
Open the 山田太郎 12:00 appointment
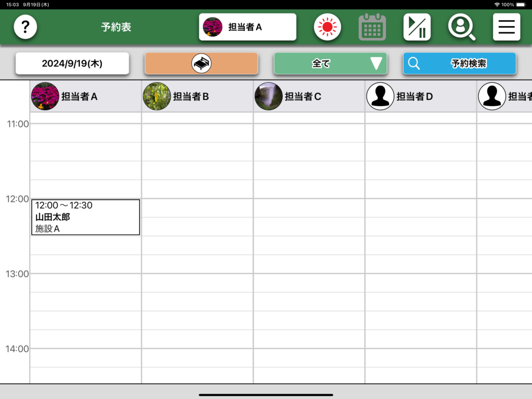[x=85, y=217]
